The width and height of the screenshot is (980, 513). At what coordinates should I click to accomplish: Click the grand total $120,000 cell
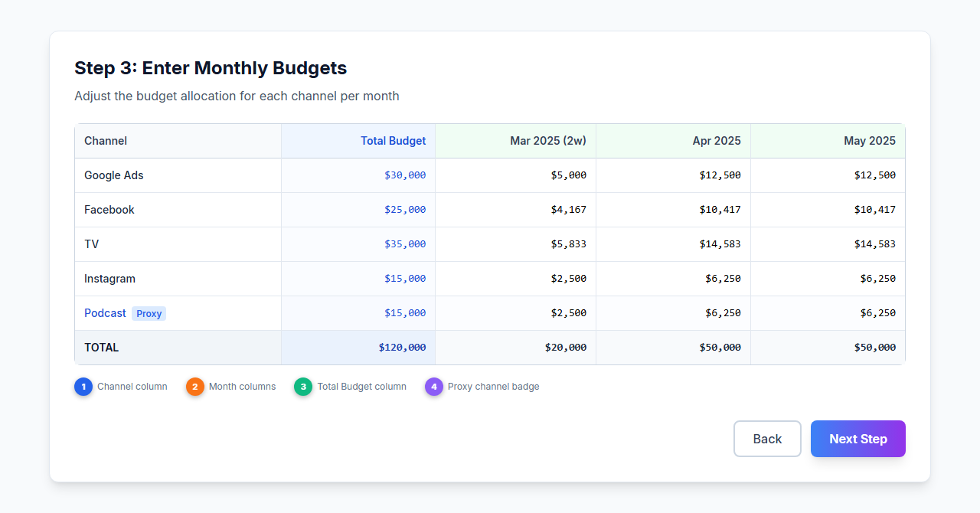358,348
